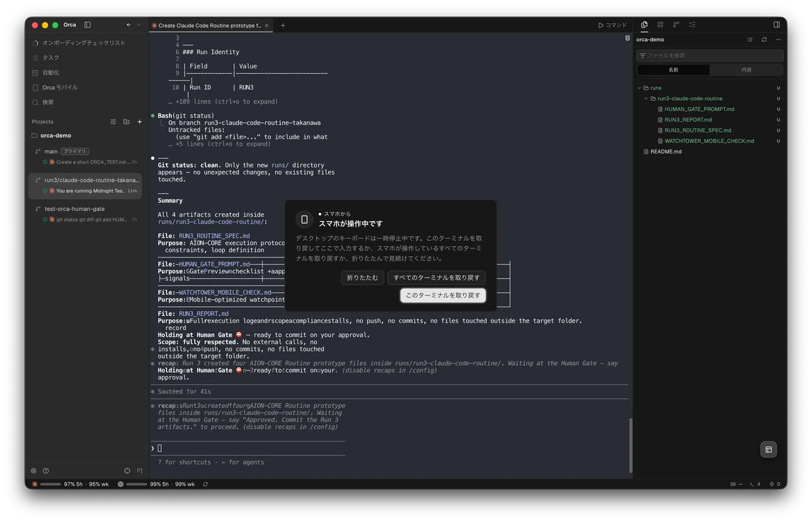Click the terminal count icon showing 4
Viewport: 812px width, 522px height.
point(754,484)
